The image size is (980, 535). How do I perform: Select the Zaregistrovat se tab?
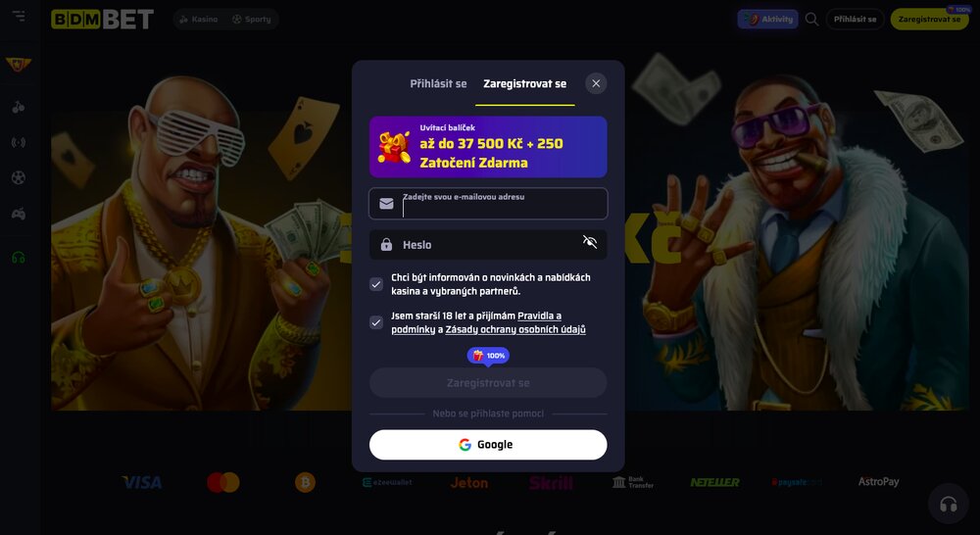525,83
